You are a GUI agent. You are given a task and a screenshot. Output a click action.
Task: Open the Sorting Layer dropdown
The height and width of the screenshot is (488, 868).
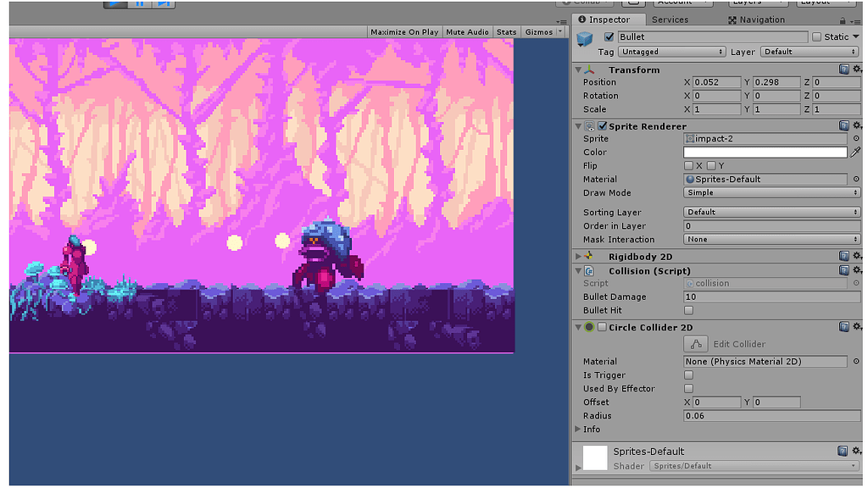(x=771, y=212)
